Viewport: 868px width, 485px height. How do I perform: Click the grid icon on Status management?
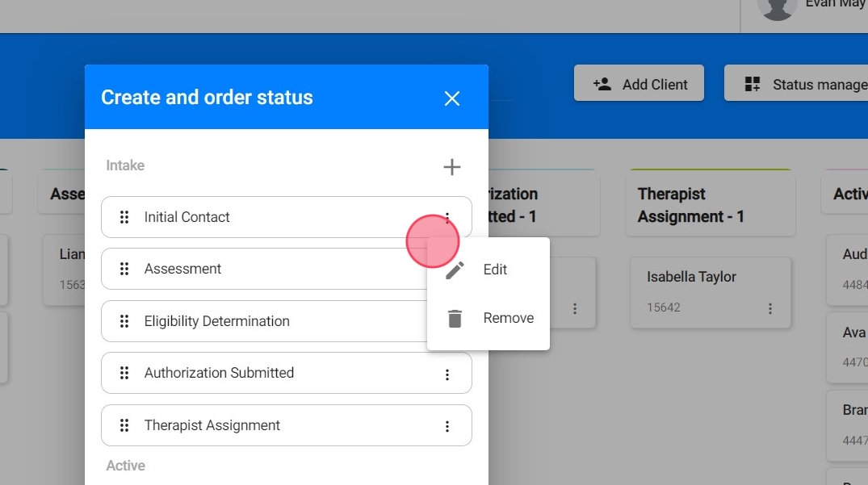[753, 84]
